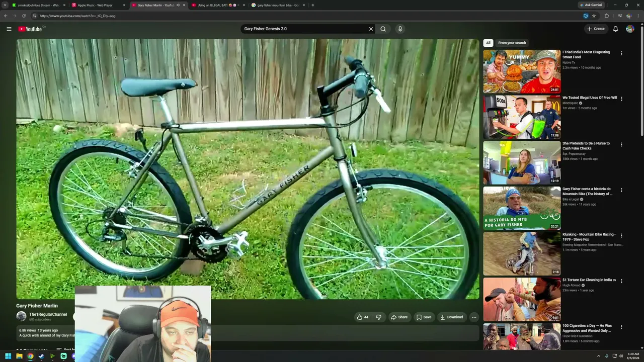Open options for Klunking Mountain Bike Racing
The image size is (644, 362).
tap(621, 235)
